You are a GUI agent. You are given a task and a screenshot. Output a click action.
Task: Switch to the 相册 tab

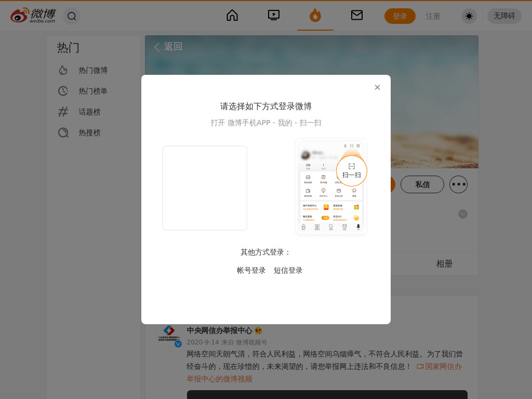[x=444, y=264]
